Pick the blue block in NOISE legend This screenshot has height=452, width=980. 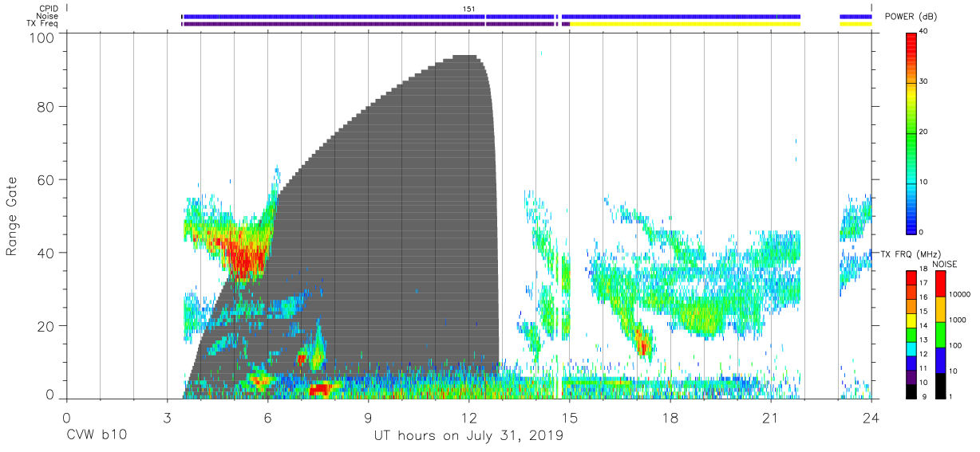coord(942,360)
